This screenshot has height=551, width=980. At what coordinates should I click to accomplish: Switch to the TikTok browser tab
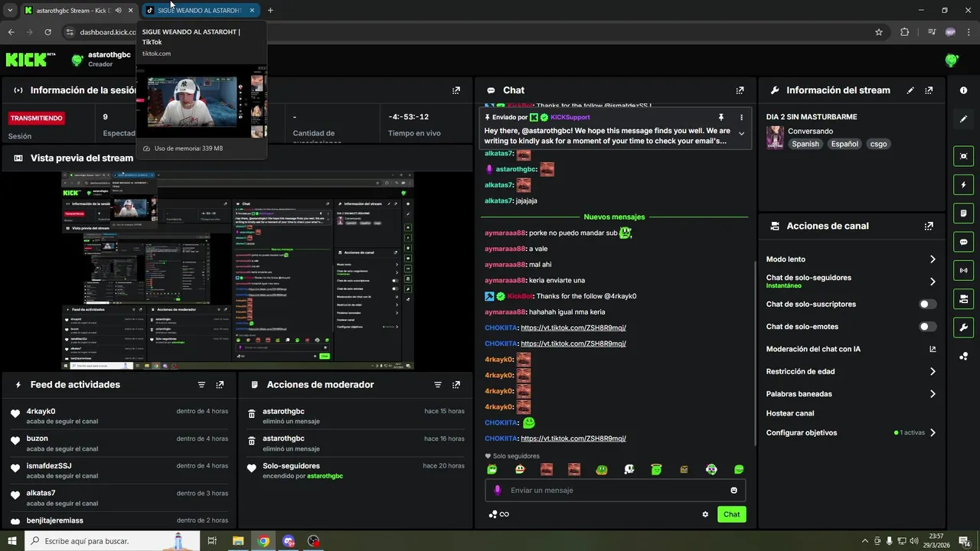click(x=199, y=11)
